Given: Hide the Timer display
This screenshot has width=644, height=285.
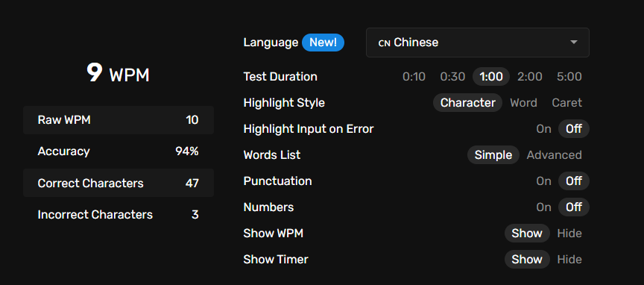Looking at the screenshot, I should [x=569, y=260].
